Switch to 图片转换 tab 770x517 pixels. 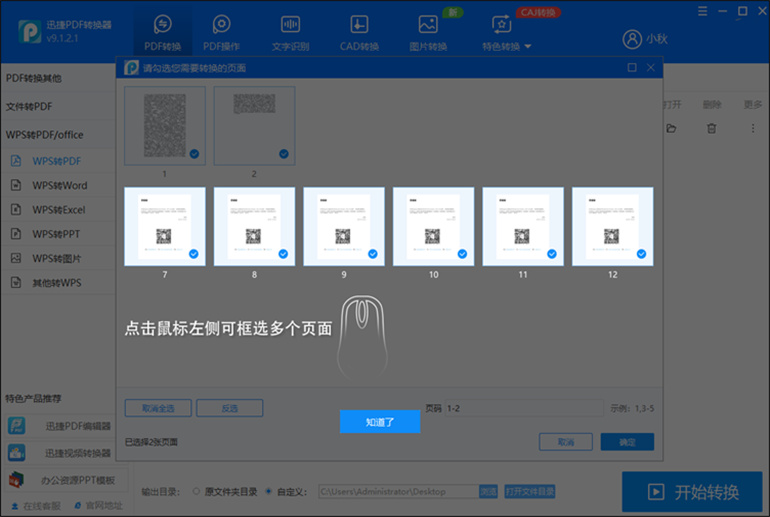[428, 33]
